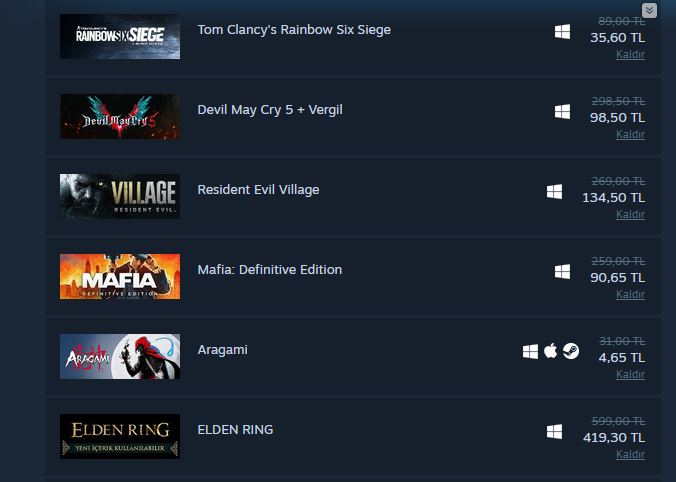The height and width of the screenshot is (482, 676).
Task: Open the Rainbow Six Siege thumbnail image
Action: (120, 36)
